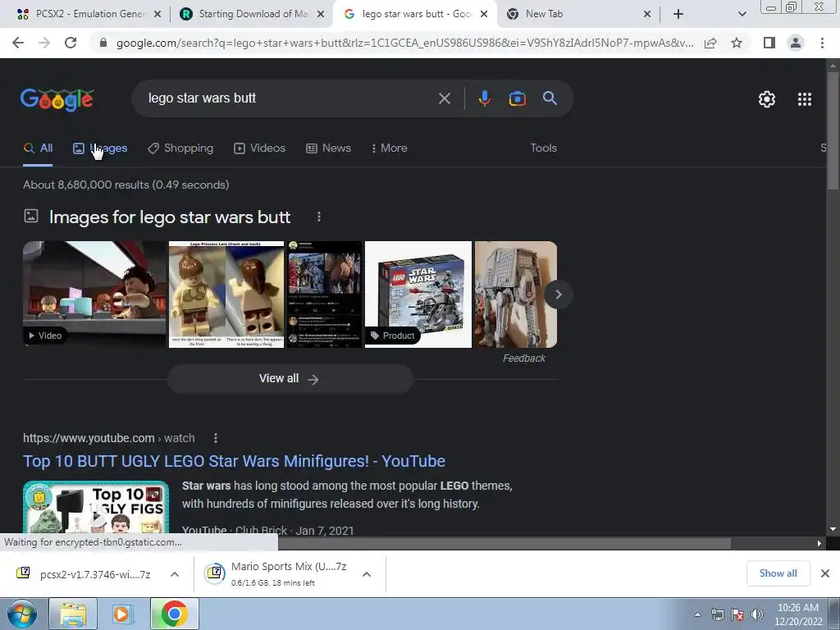This screenshot has height=630, width=840.
Task: Share this page via share icon
Action: pyautogui.click(x=710, y=43)
